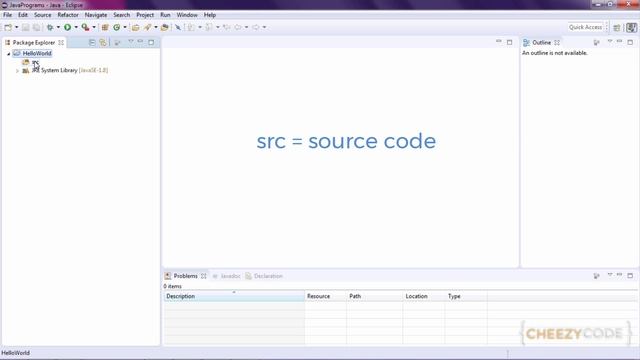Click the Quick Access search field
This screenshot has width=640, height=360.
585,27
